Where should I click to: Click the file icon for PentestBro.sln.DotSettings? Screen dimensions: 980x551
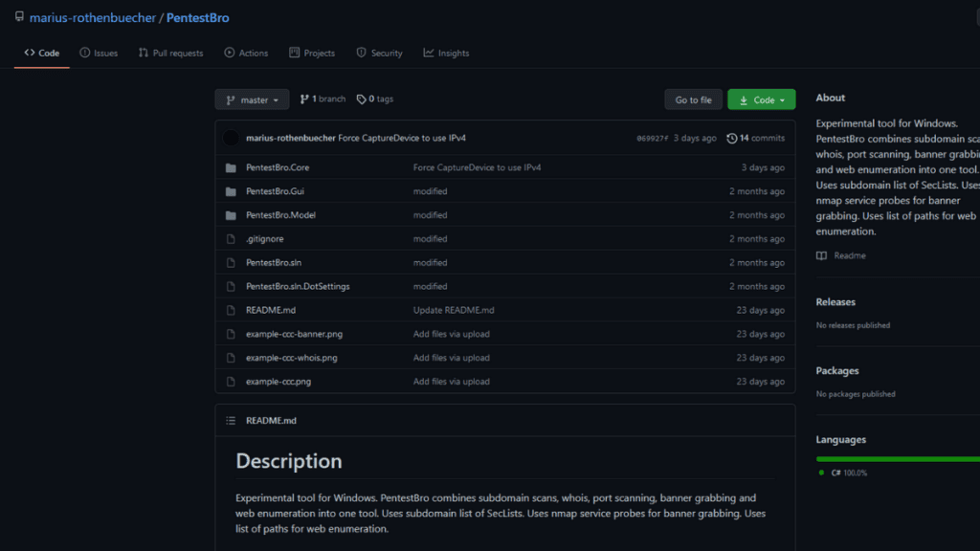tap(231, 286)
